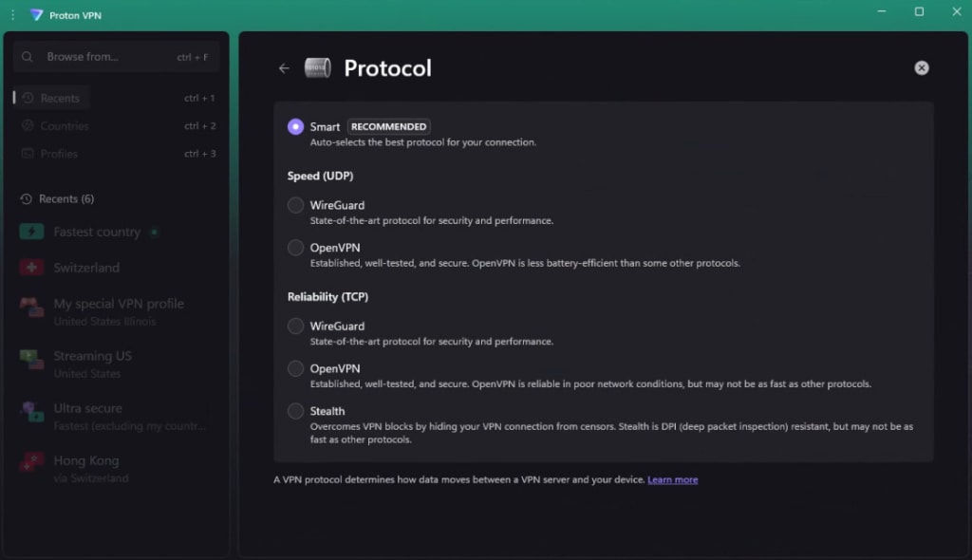
Task: Choose WireGuard under Speed (UDP)
Action: 296,205
